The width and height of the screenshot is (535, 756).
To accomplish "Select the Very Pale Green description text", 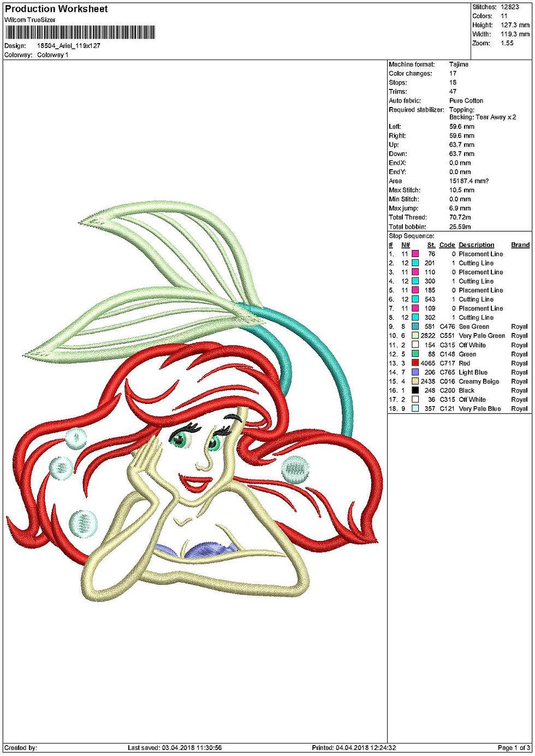I will 482,336.
